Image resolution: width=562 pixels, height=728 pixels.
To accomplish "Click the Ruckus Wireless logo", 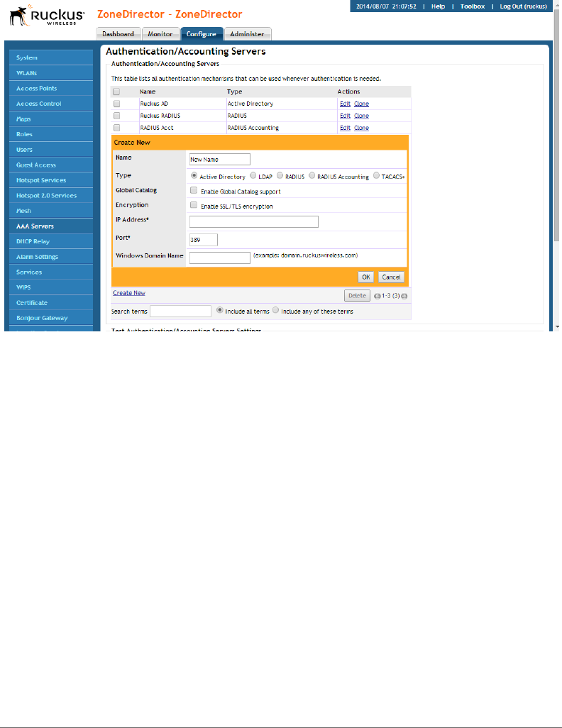I will tap(47, 15).
